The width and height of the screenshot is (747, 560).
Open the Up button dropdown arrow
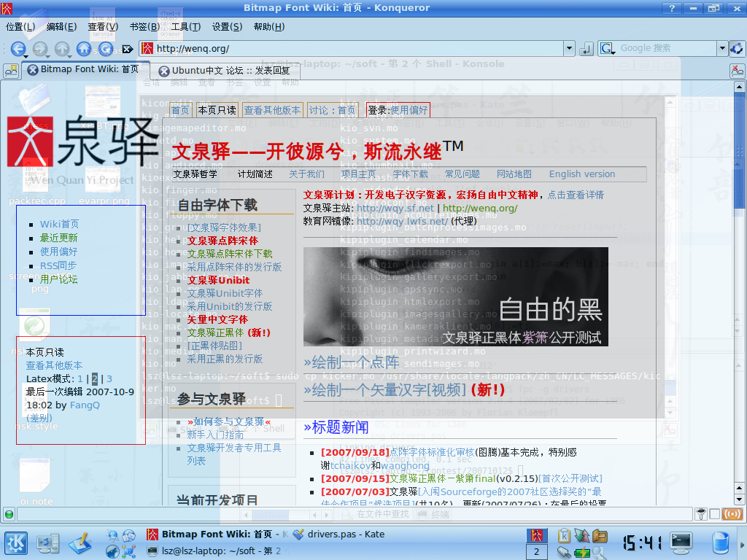(x=69, y=57)
